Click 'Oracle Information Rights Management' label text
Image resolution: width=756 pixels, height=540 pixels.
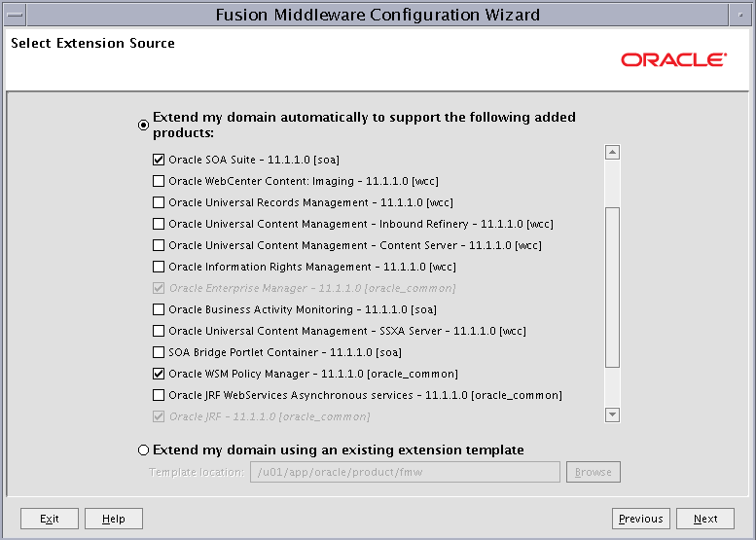tap(270, 267)
